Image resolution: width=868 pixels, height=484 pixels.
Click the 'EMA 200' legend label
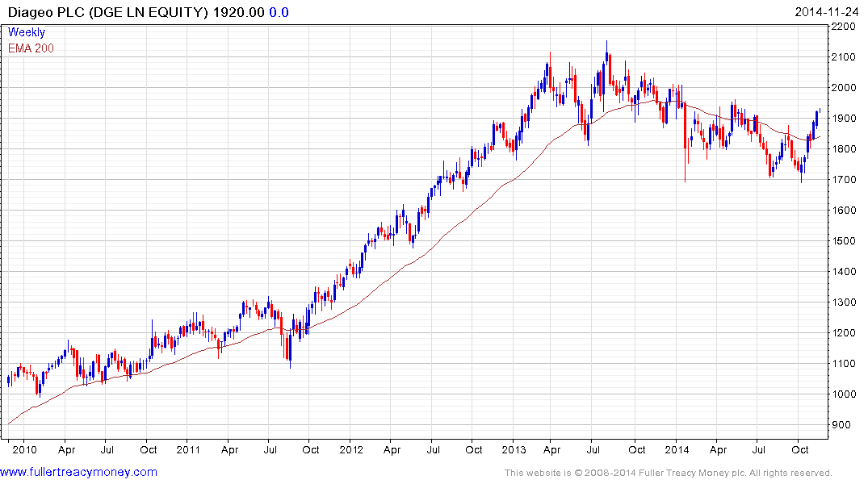point(31,48)
